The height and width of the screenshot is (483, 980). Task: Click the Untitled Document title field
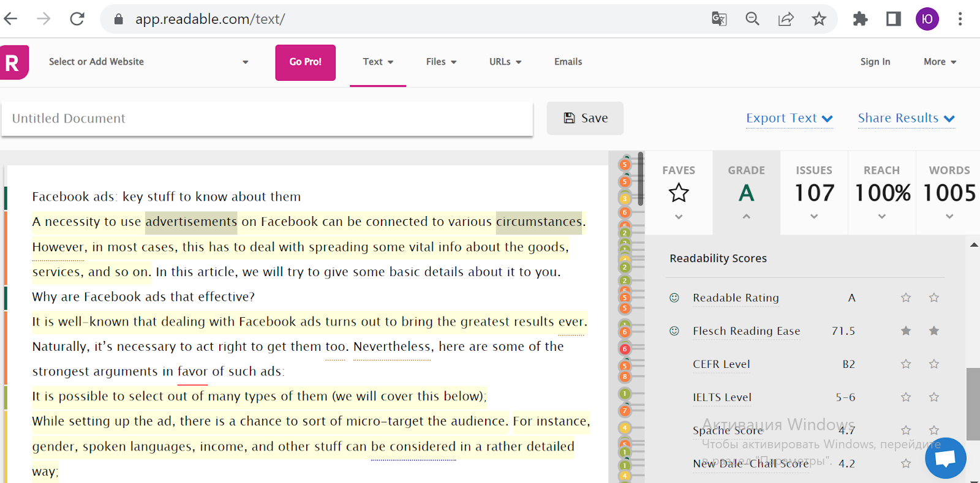click(x=267, y=118)
